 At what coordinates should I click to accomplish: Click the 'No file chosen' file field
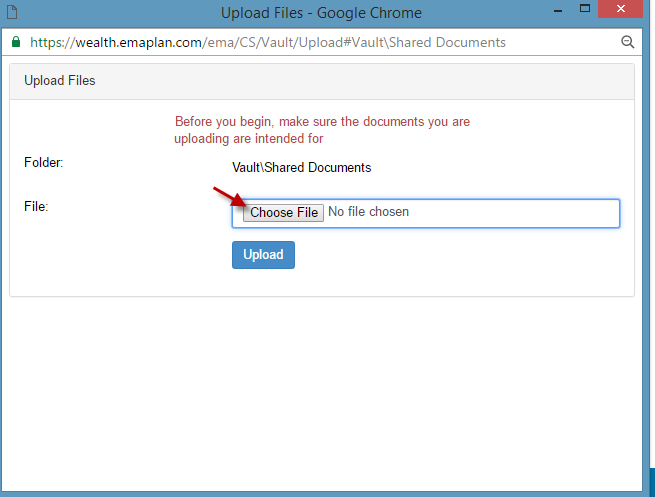[426, 213]
